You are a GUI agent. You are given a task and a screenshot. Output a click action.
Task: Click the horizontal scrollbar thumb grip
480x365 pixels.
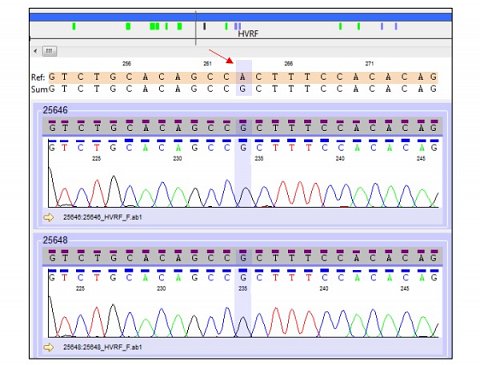(49, 51)
